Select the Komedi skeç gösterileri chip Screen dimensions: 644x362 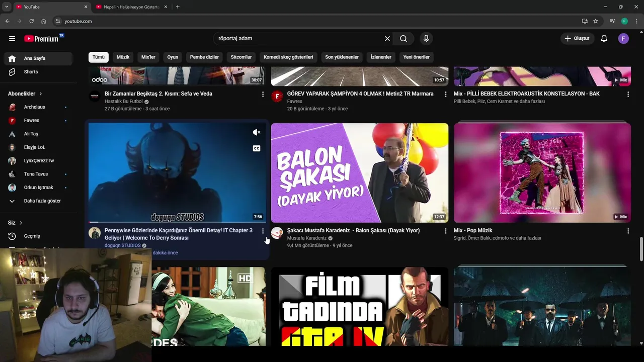coord(288,57)
